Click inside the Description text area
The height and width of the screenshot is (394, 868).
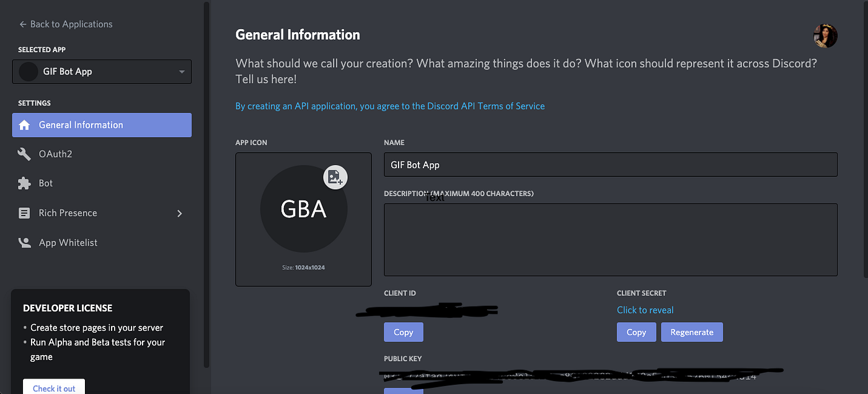pyautogui.click(x=610, y=239)
